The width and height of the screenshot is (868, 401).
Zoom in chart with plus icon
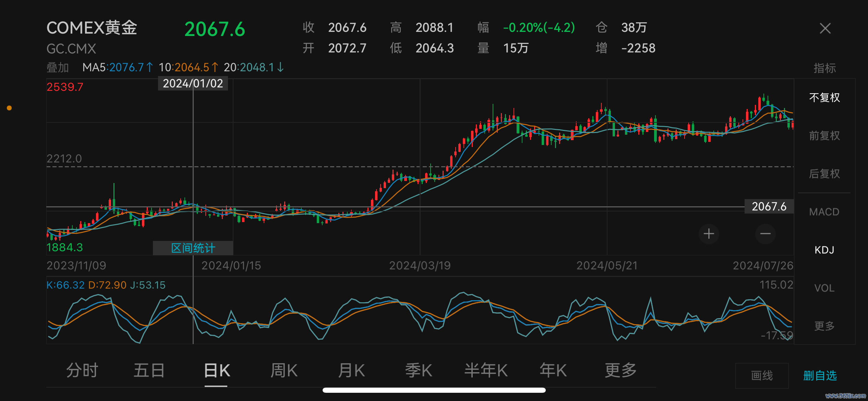click(x=709, y=234)
